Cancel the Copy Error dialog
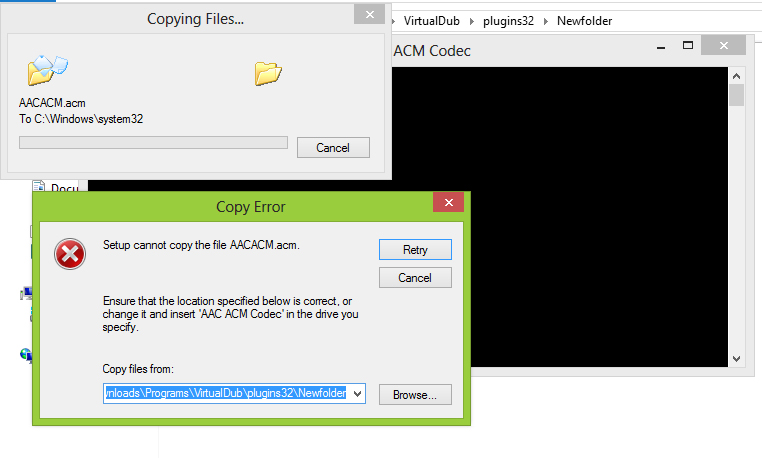762x458 pixels. coord(415,278)
